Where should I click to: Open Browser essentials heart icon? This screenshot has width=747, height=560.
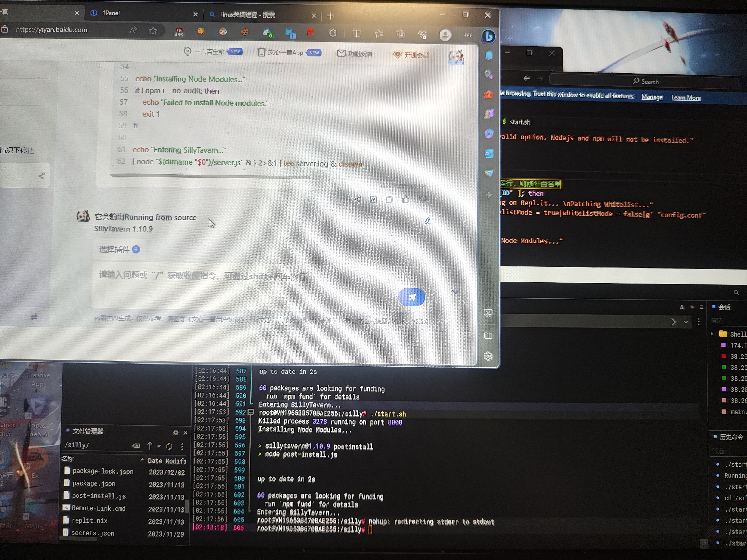(x=422, y=34)
